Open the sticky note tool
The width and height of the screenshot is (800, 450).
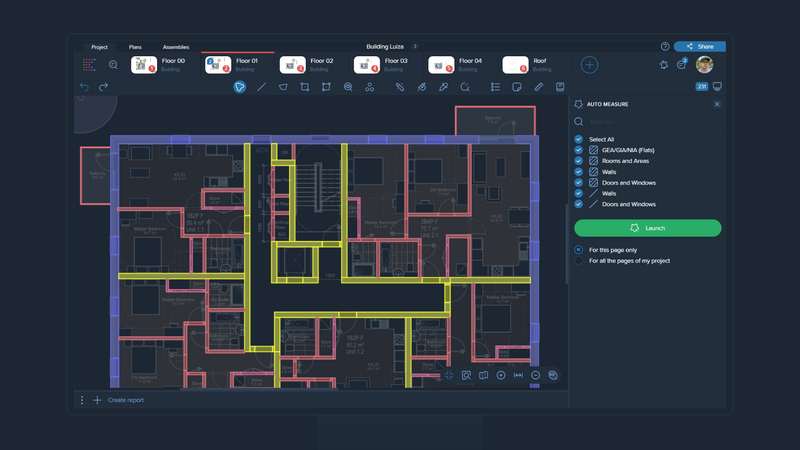(x=517, y=87)
